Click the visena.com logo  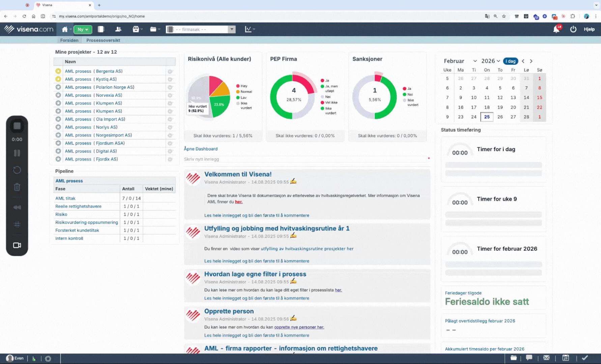29,29
